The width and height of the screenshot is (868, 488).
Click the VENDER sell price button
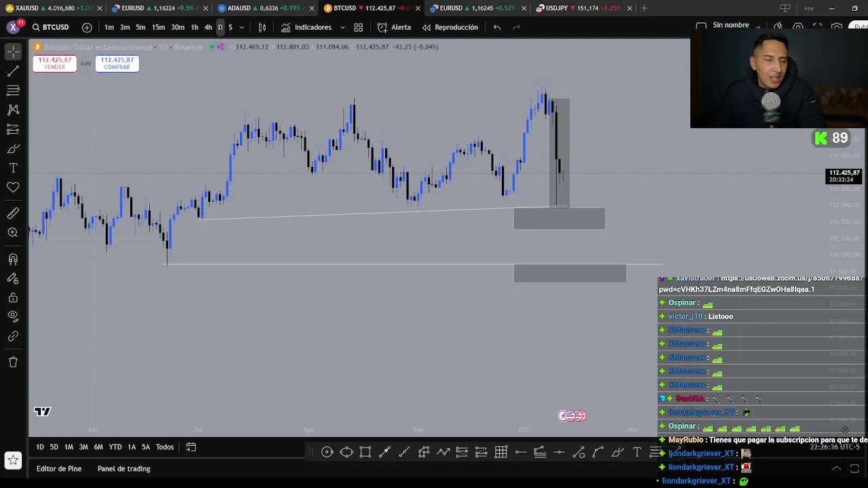click(x=55, y=63)
